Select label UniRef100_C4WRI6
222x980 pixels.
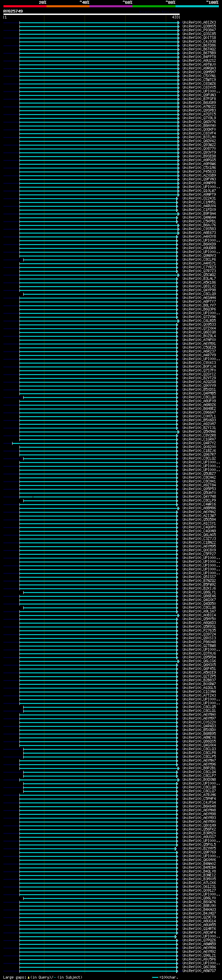coord(199,504)
